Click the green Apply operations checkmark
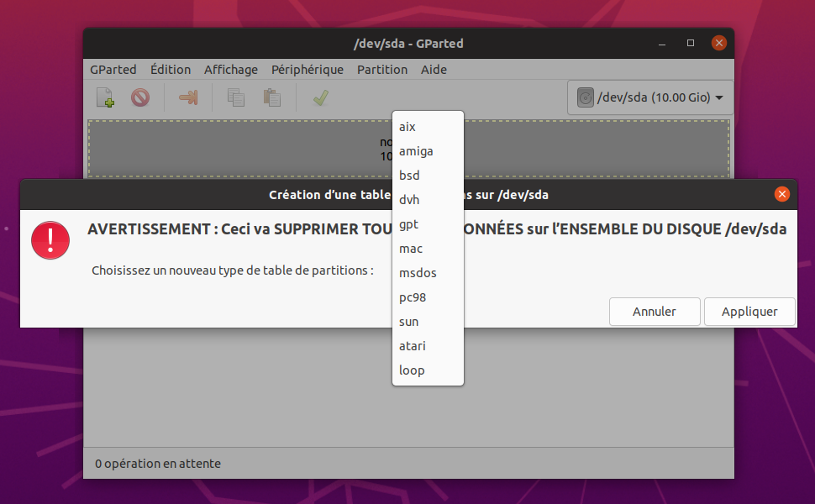Image resolution: width=815 pixels, height=504 pixels. pos(321,97)
